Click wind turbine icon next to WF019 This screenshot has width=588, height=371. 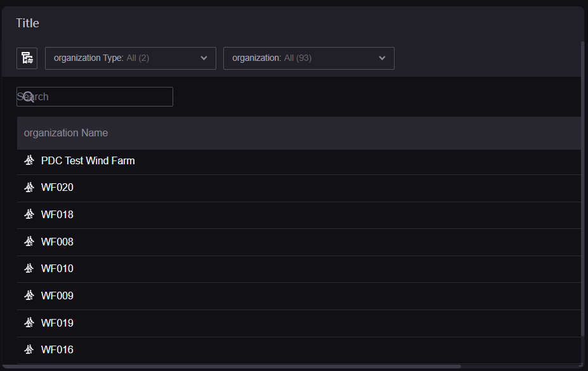pyautogui.click(x=29, y=322)
